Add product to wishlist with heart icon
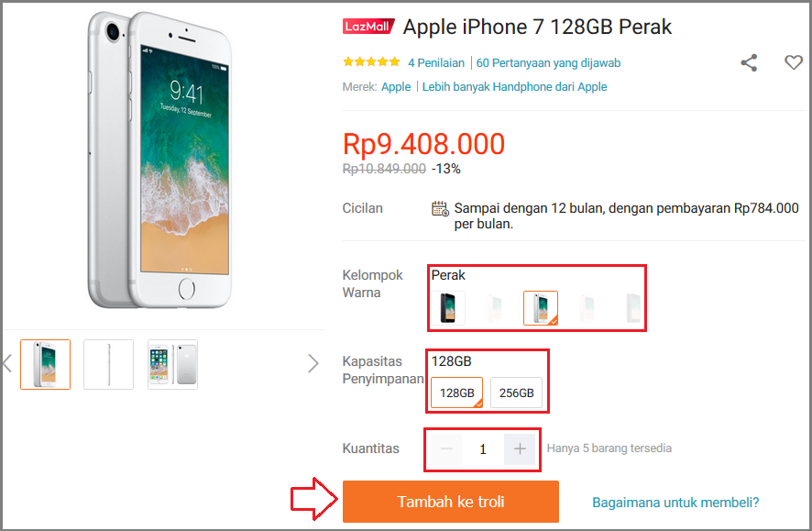Viewport: 812px width, 531px height. pos(794,62)
